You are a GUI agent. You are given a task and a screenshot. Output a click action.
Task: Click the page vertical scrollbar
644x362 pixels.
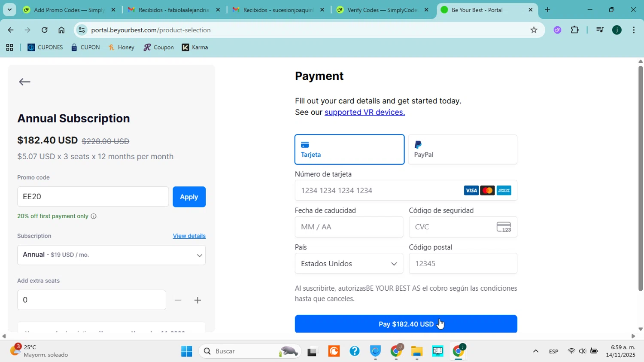(641, 178)
